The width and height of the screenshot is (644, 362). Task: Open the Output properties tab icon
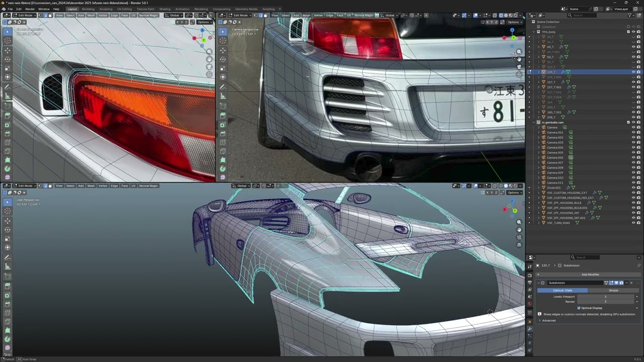coord(530,283)
